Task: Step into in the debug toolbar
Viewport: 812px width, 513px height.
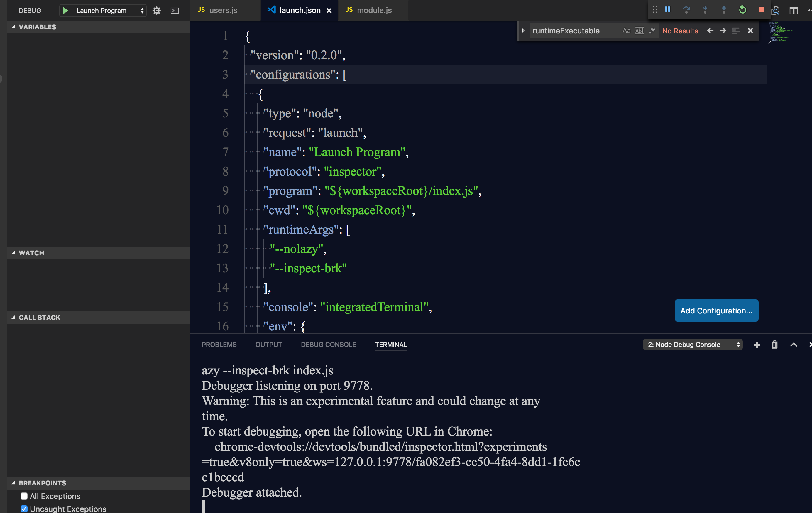Action: [705, 10]
